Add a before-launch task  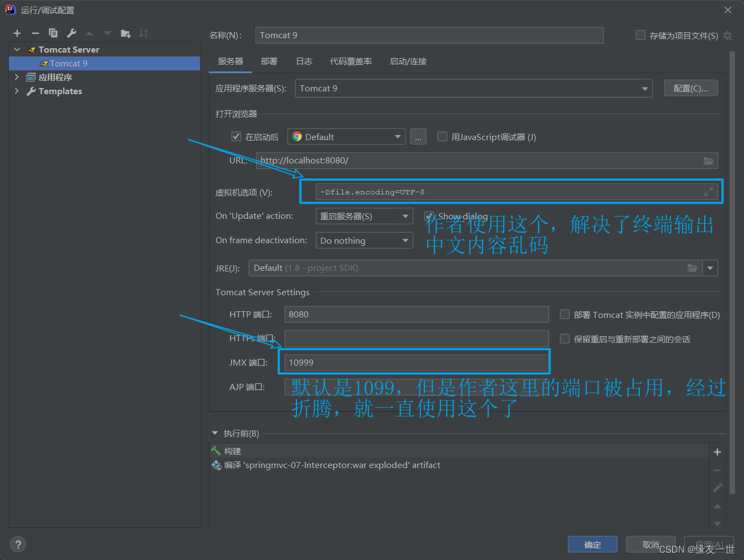coord(717,452)
